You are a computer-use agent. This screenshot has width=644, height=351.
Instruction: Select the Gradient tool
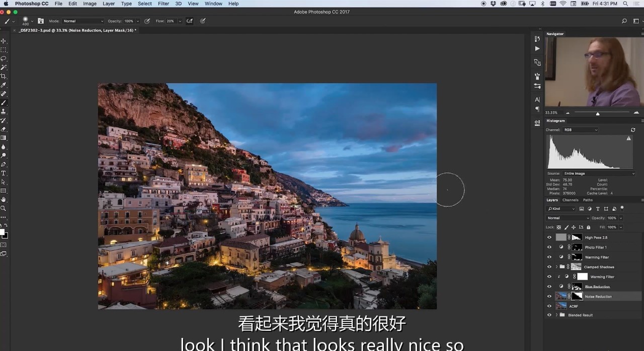click(4, 138)
